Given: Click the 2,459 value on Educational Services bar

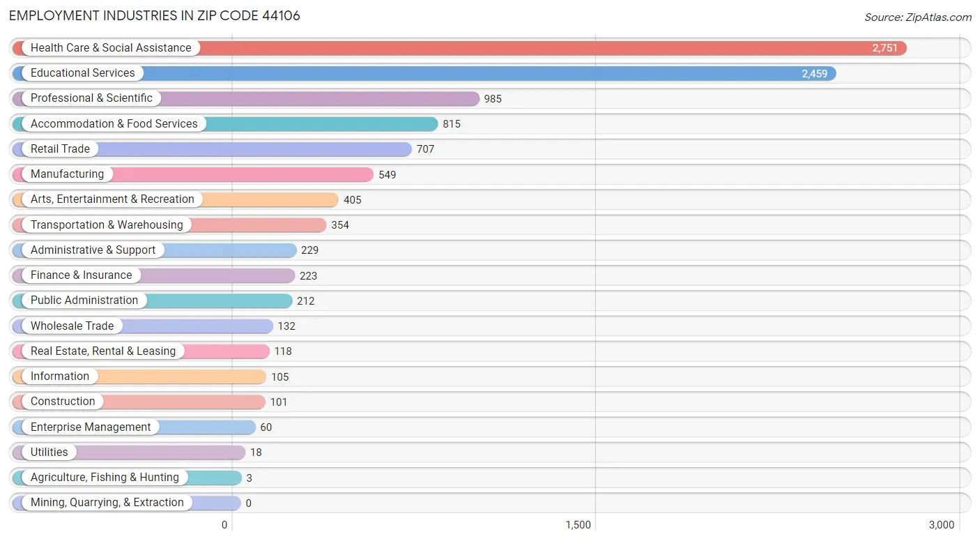Looking at the screenshot, I should tap(814, 73).
